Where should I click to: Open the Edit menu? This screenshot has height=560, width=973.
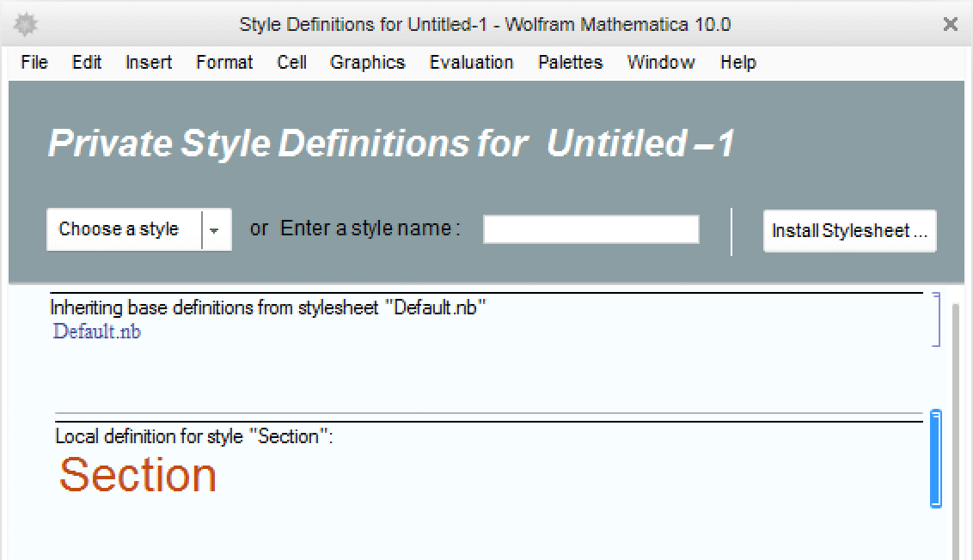(87, 63)
